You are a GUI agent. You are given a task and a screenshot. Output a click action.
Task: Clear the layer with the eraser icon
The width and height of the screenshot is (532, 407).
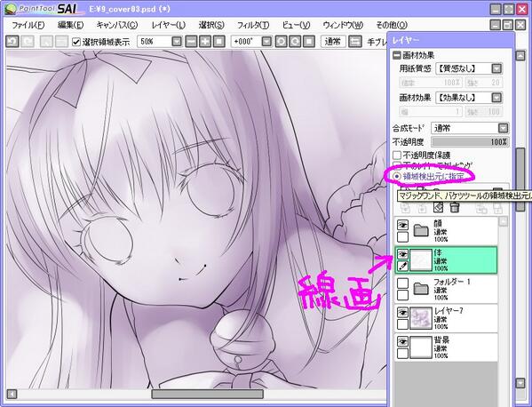click(x=439, y=207)
